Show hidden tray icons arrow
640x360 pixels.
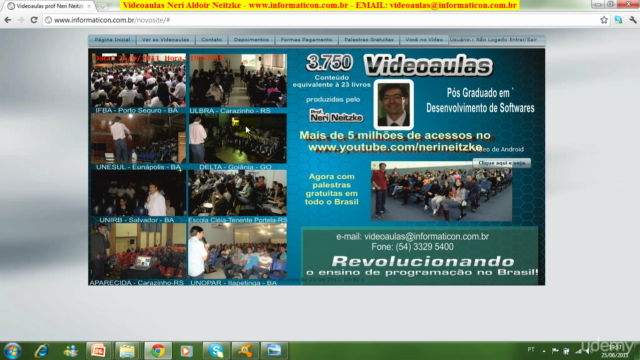tap(544, 351)
